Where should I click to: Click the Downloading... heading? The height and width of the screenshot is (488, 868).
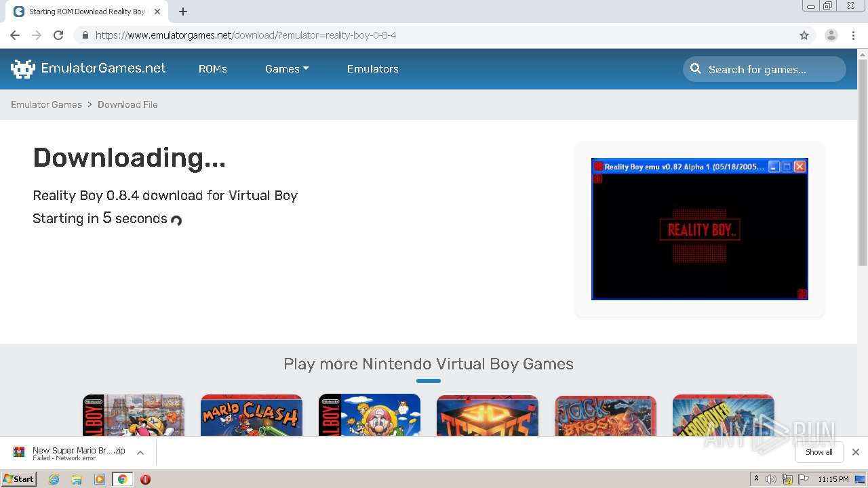point(129,158)
